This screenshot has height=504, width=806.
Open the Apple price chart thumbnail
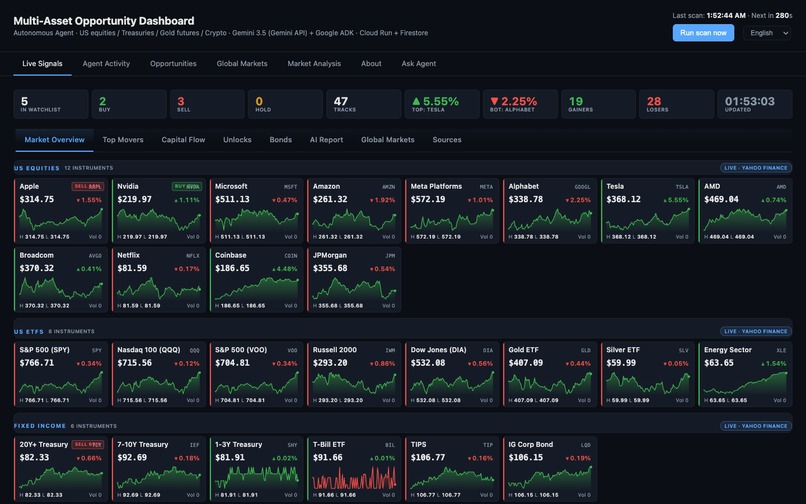tap(61, 220)
